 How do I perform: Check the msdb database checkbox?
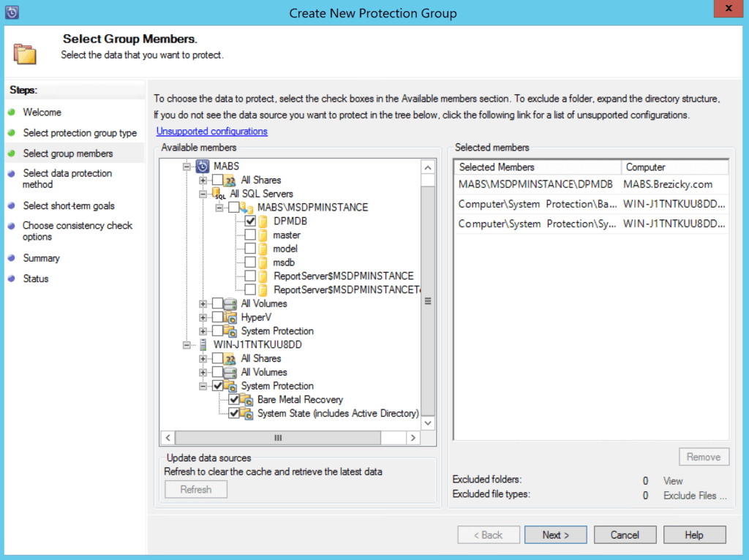click(x=250, y=262)
